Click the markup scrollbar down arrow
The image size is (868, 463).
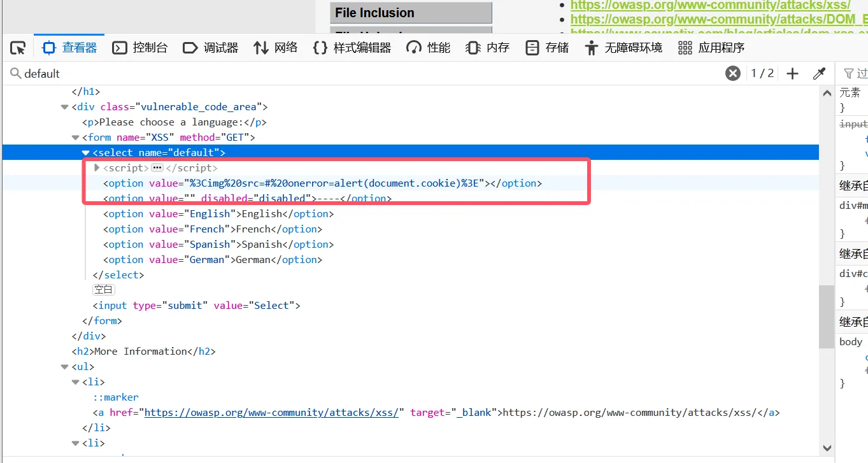827,448
